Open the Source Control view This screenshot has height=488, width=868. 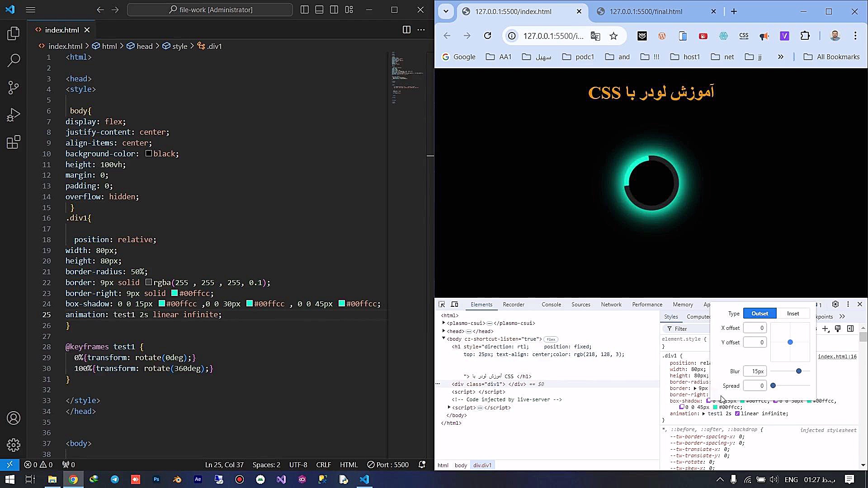click(14, 87)
